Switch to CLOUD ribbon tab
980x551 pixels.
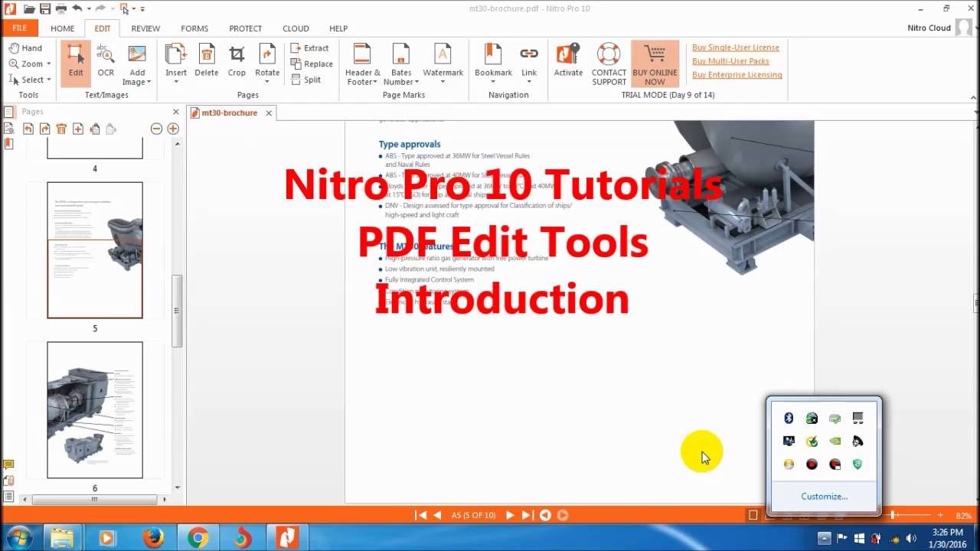[296, 28]
